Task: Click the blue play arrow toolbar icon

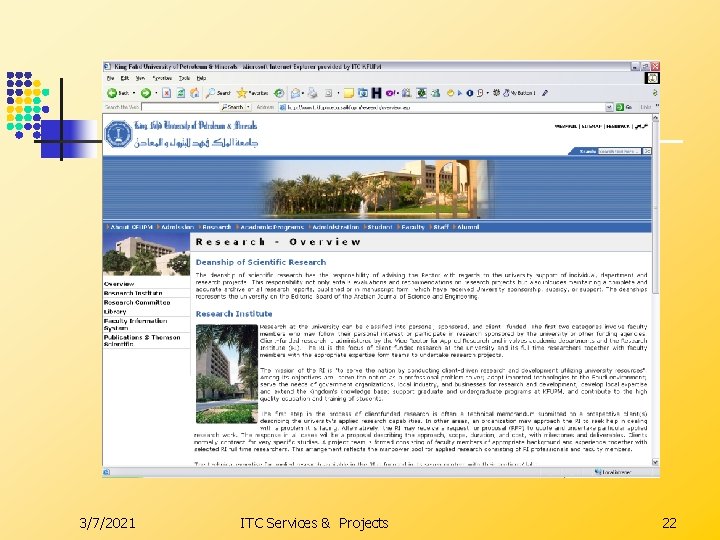Action: (x=460, y=93)
